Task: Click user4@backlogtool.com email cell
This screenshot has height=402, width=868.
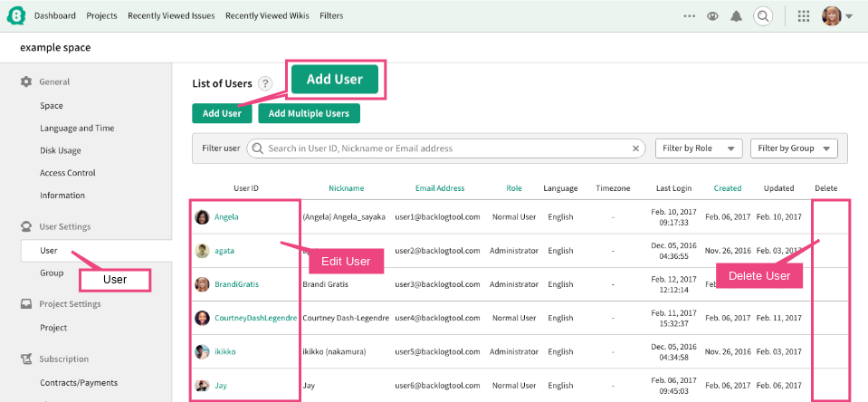Action: point(437,318)
